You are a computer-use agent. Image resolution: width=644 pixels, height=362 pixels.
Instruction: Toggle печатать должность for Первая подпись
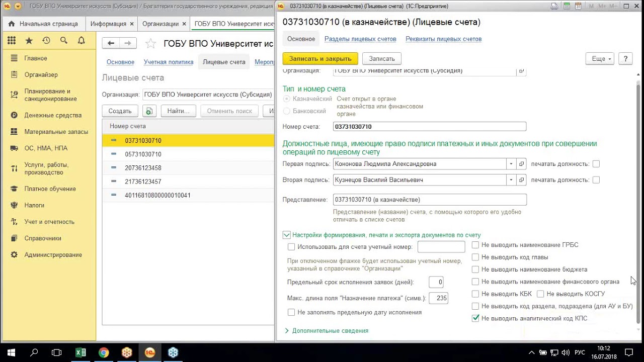[x=596, y=164]
